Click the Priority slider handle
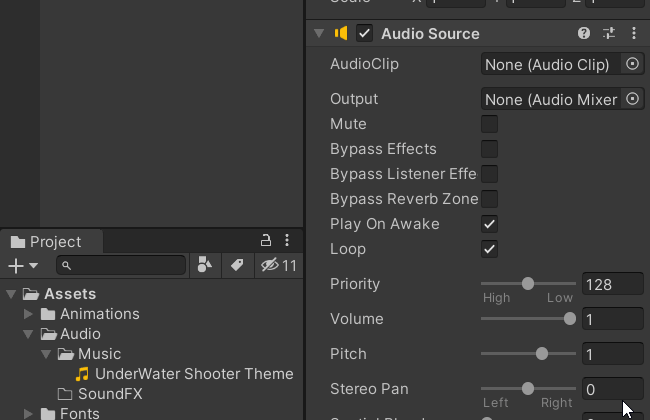Image resolution: width=650 pixels, height=420 pixels. (x=528, y=284)
